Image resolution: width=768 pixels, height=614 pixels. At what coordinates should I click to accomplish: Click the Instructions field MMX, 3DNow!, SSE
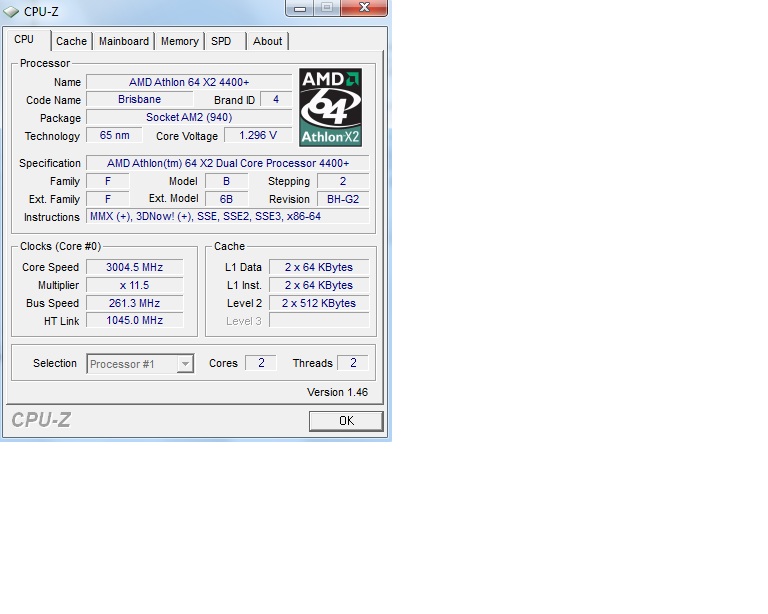click(x=228, y=216)
